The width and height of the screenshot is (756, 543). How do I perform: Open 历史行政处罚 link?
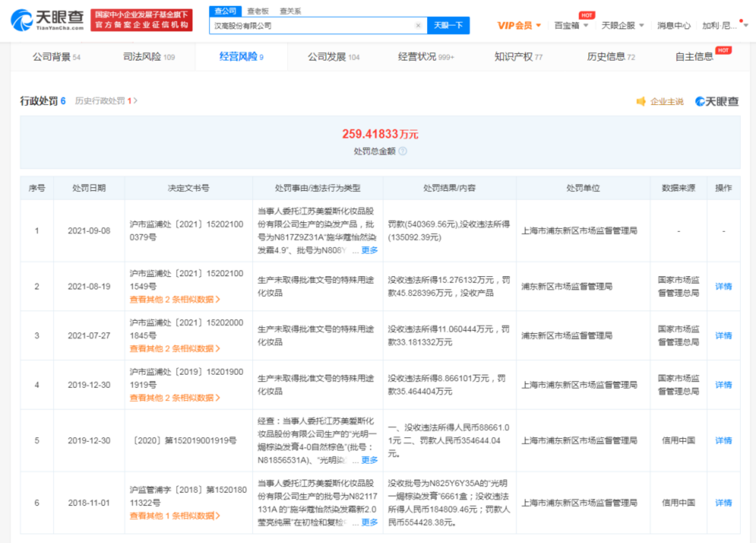pyautogui.click(x=106, y=101)
